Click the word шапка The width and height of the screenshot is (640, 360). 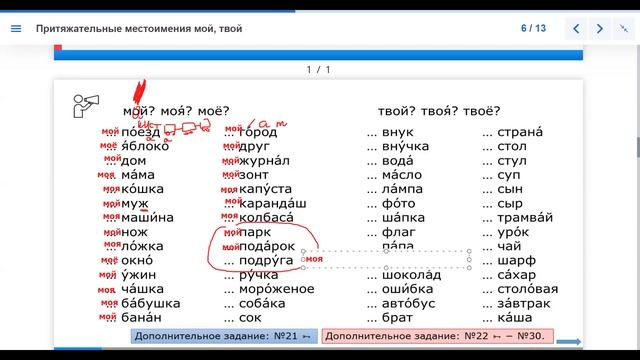(403, 218)
